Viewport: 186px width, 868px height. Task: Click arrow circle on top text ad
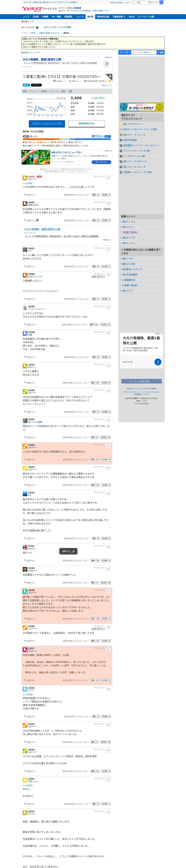(106, 64)
